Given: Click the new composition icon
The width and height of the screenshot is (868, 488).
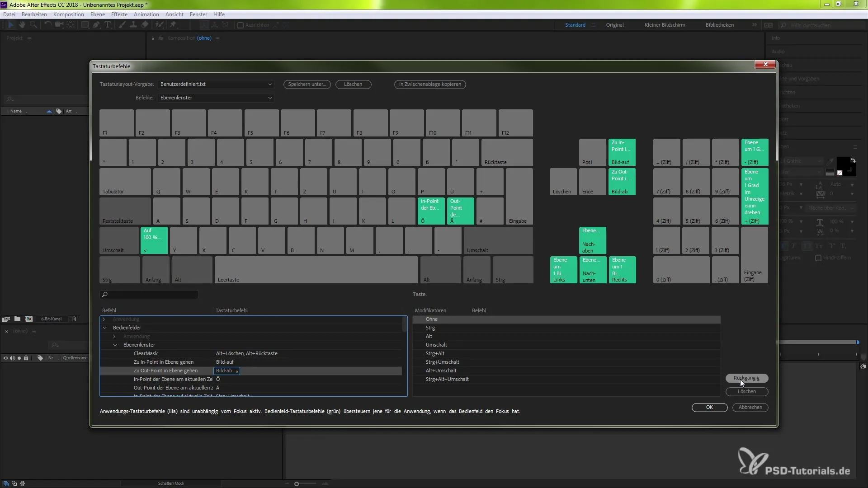Looking at the screenshot, I should pyautogui.click(x=28, y=319).
